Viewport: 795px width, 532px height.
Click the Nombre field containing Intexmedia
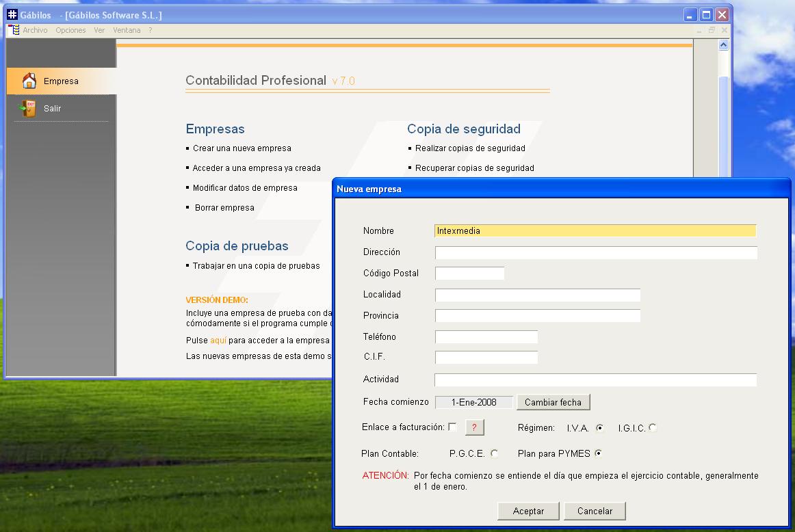click(x=595, y=231)
